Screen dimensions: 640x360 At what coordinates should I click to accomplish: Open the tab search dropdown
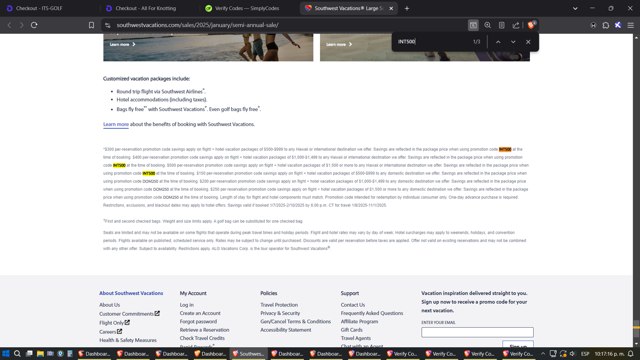575,8
